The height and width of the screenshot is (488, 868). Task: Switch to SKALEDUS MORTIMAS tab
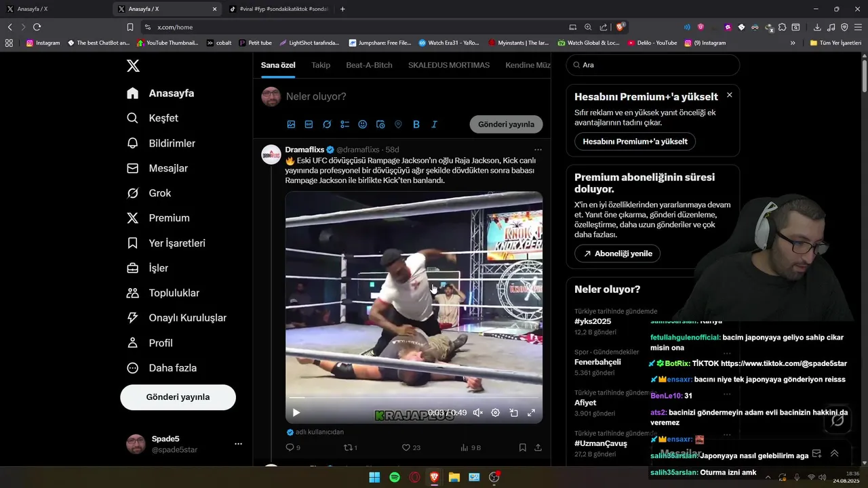click(x=449, y=65)
